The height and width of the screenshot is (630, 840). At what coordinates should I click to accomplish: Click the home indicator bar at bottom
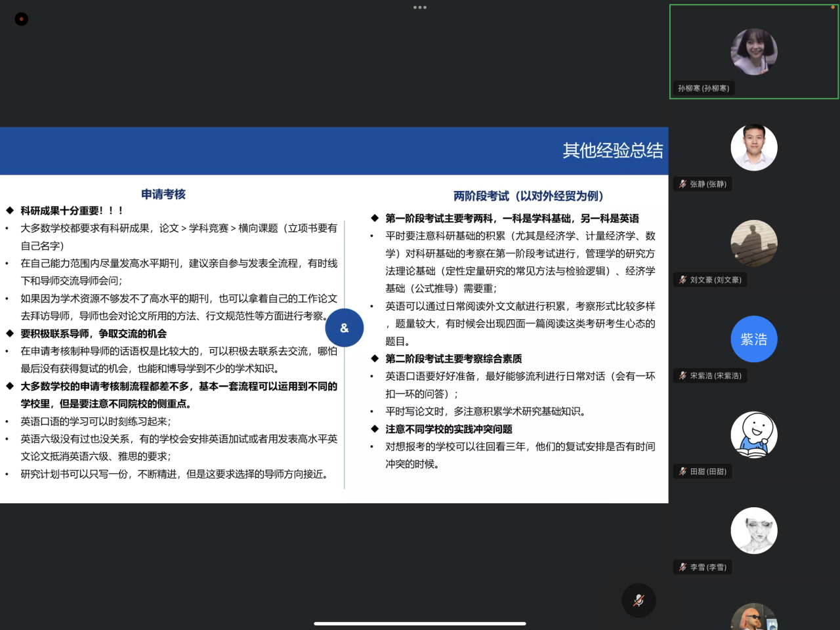coord(420,623)
